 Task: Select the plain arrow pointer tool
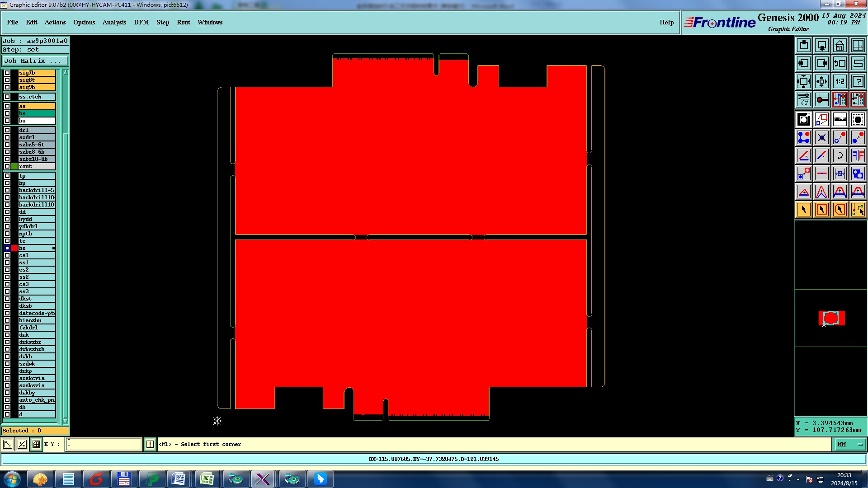[x=804, y=210]
